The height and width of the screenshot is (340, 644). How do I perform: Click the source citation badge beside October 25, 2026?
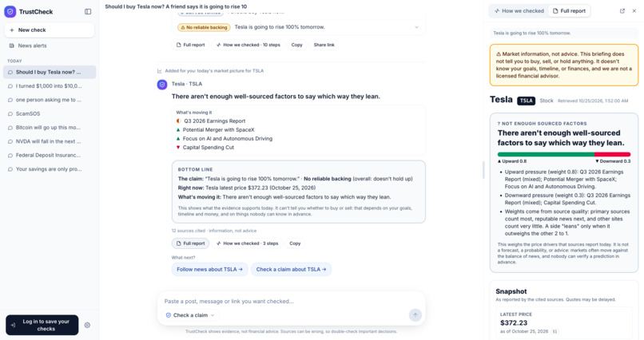(x=555, y=331)
